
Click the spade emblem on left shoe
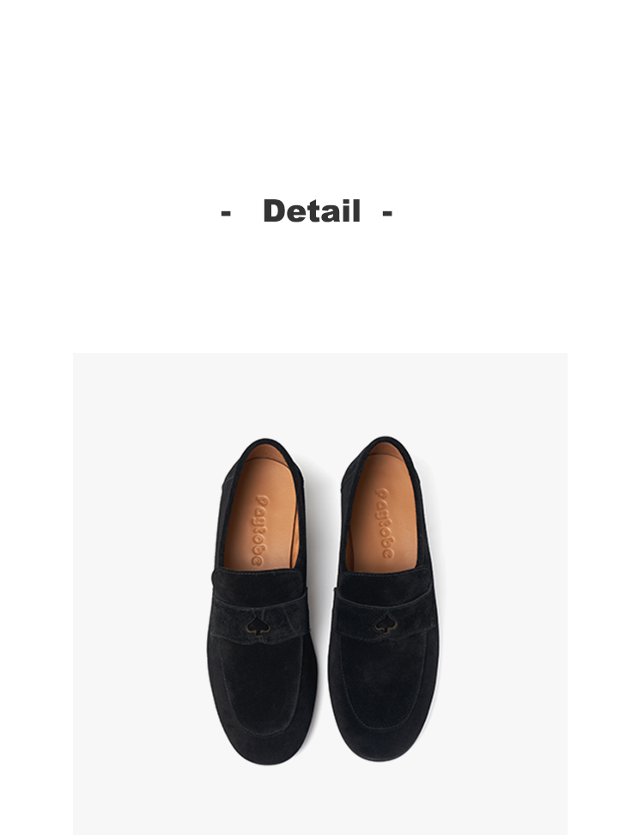[258, 627]
